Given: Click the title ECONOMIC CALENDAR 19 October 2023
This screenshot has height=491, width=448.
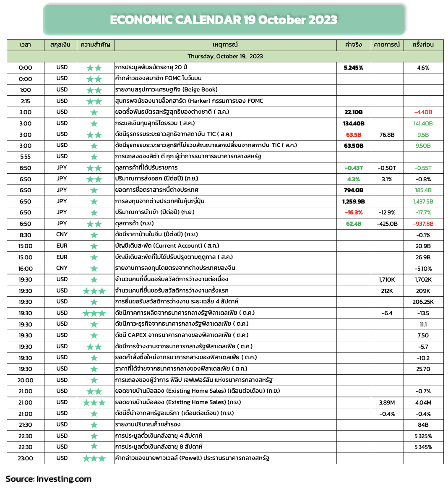Looking at the screenshot, I should coord(224,20).
